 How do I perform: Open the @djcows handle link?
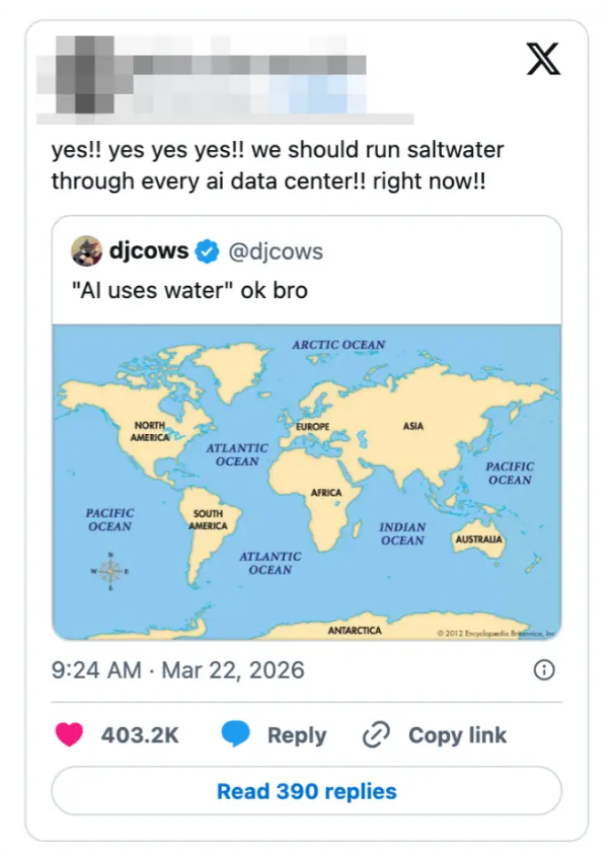tap(275, 252)
